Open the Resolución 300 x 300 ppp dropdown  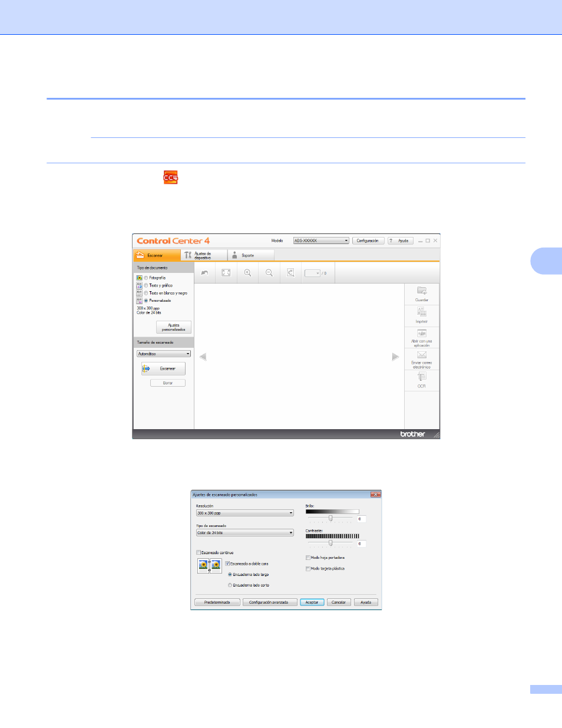pos(244,513)
